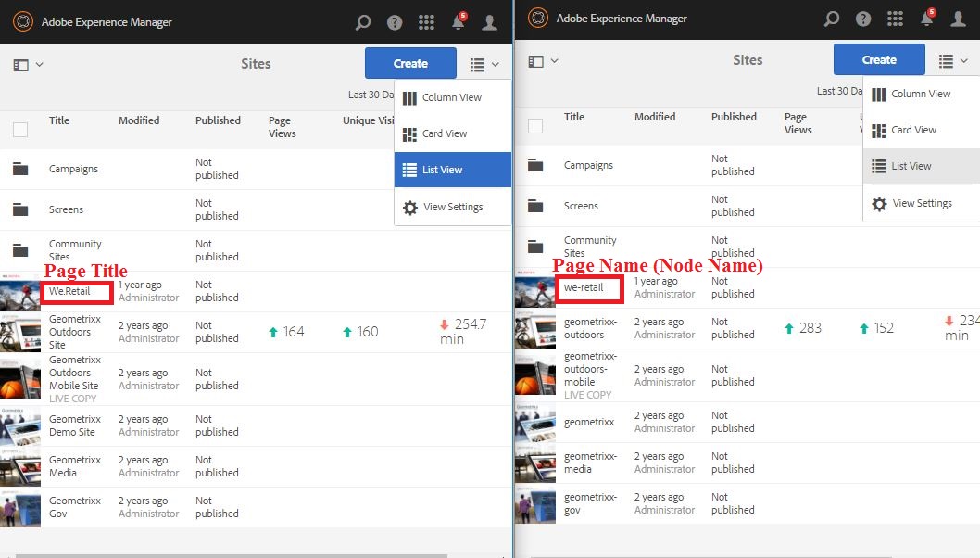Screen dimensions: 980x558
Task: Select the We.Retail page thumbnail
Action: click(20, 291)
